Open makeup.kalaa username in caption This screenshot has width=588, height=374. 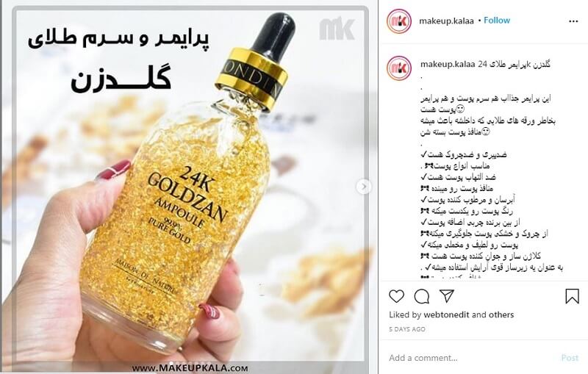(448, 64)
